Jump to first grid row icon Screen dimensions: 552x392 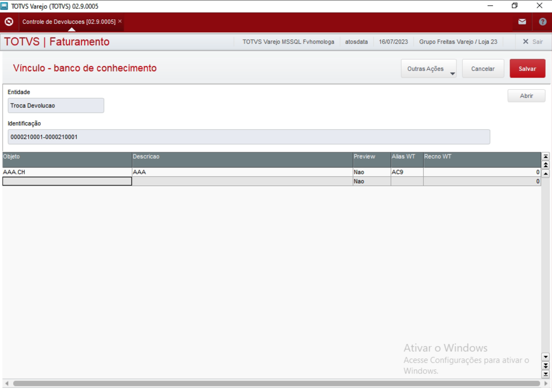(545, 156)
